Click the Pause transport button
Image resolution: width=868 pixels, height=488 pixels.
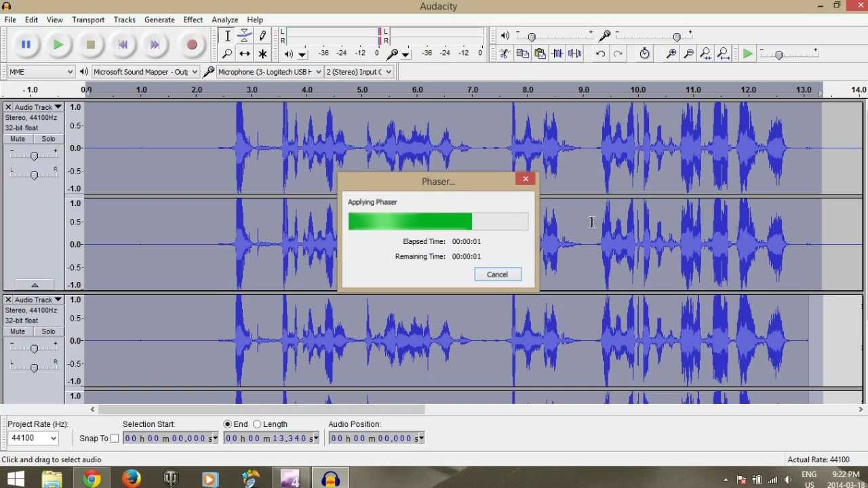(x=26, y=45)
